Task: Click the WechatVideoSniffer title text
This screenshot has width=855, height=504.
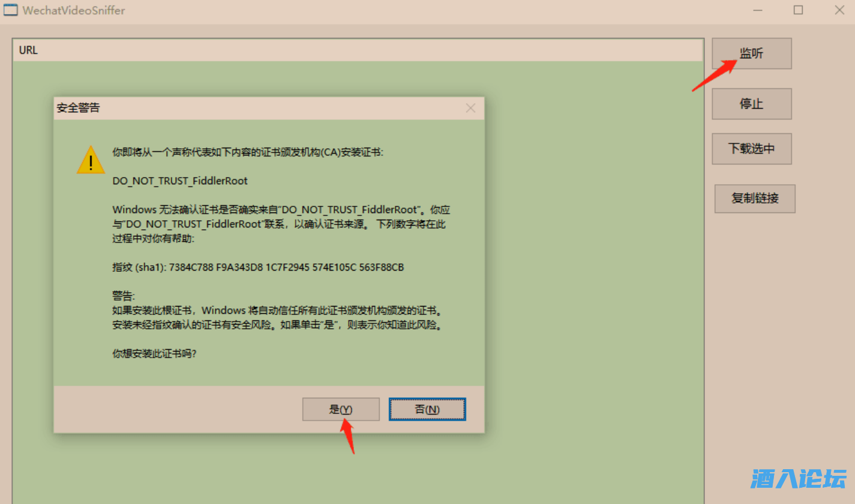Action: tap(74, 10)
